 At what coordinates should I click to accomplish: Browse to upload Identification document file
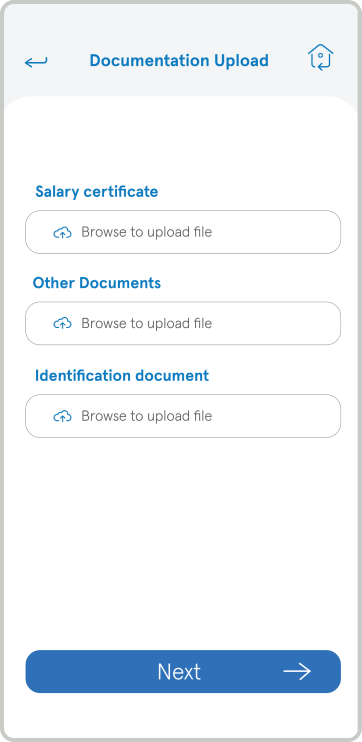(x=183, y=416)
